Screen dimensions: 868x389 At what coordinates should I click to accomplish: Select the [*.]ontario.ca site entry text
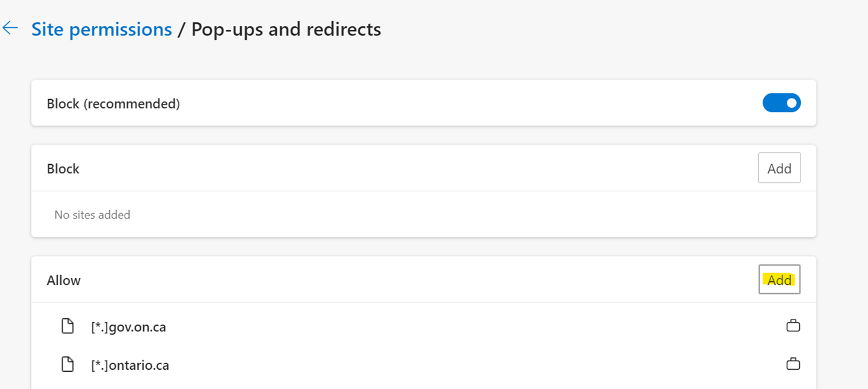130,365
